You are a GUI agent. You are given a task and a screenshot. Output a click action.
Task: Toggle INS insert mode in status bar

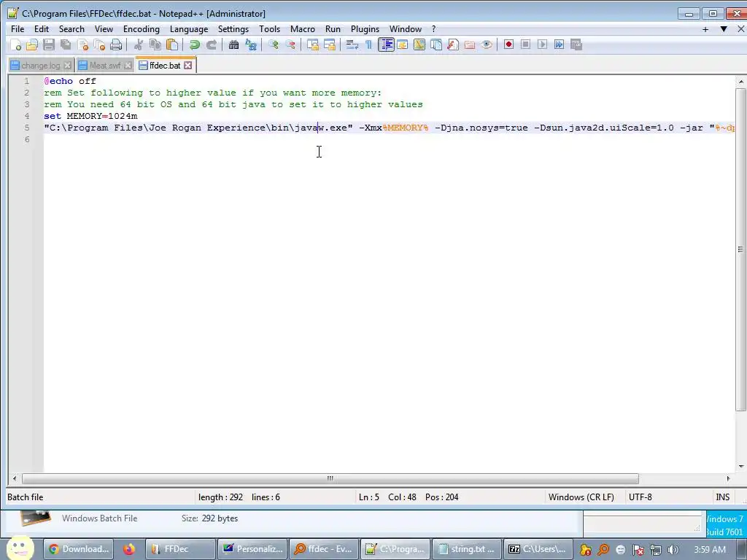(722, 497)
